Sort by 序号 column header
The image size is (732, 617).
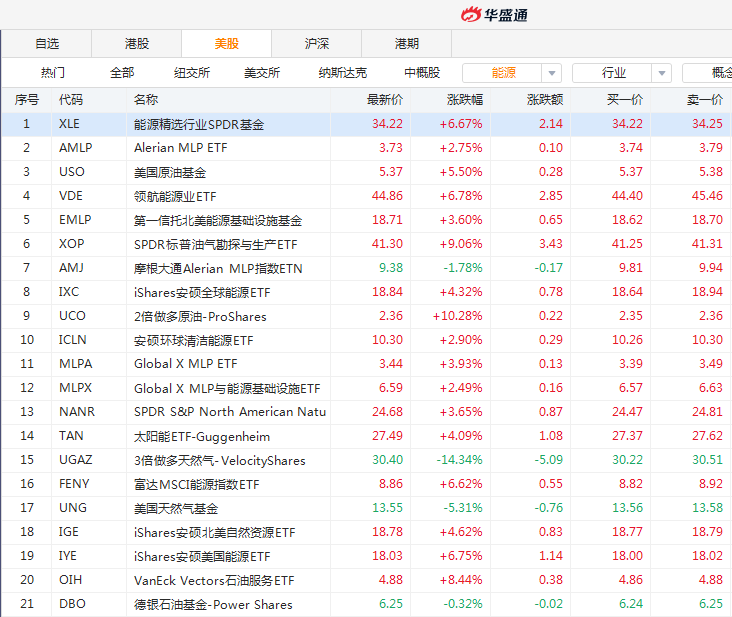pos(27,100)
